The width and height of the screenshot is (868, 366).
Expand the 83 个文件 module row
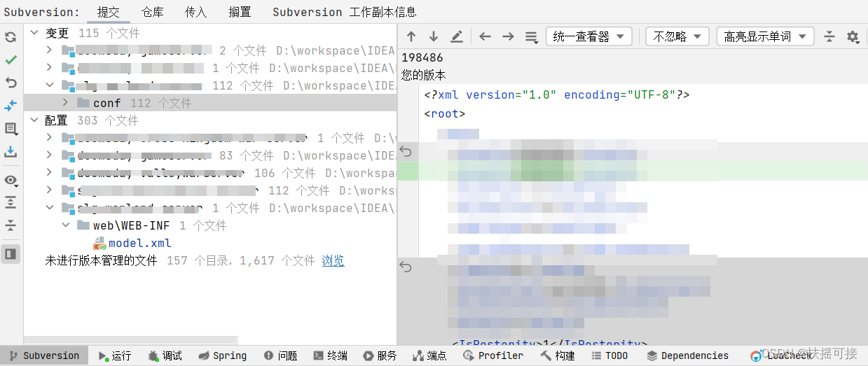[48, 155]
